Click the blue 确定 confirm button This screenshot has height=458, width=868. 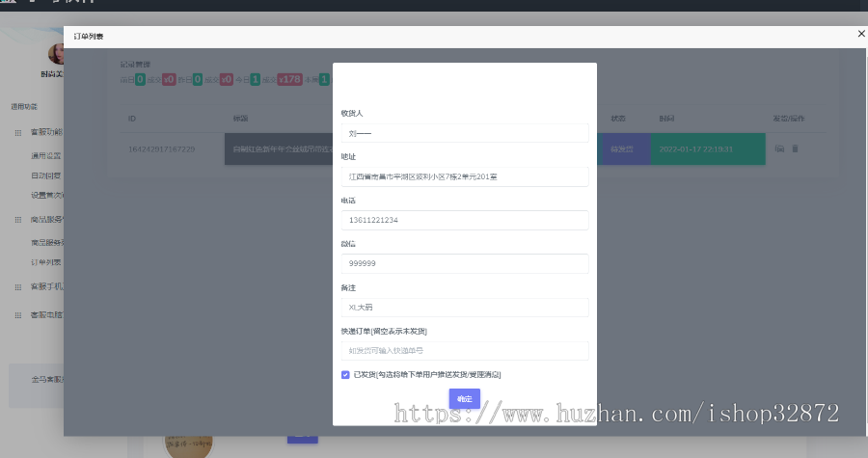coord(465,398)
